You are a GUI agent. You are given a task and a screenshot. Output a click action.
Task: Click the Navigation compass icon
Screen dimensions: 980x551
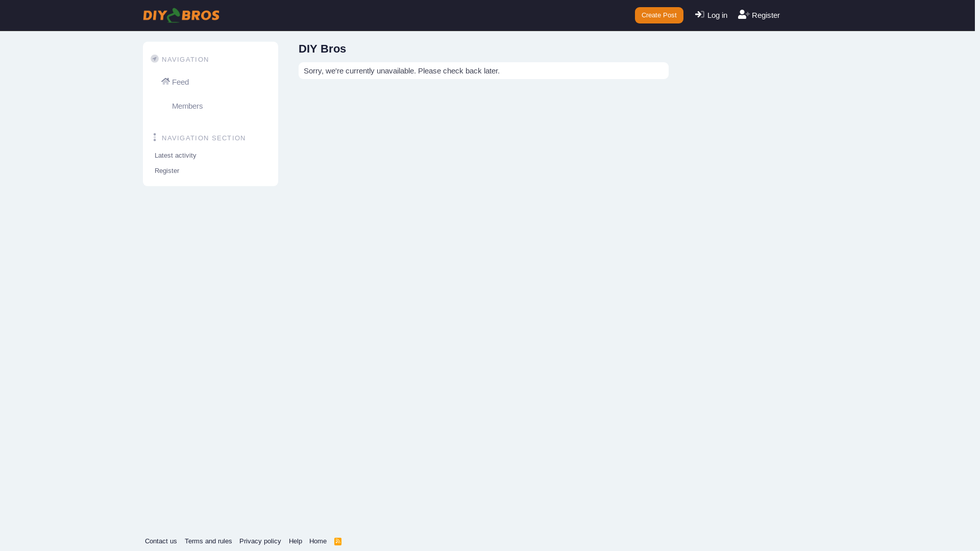click(x=155, y=59)
